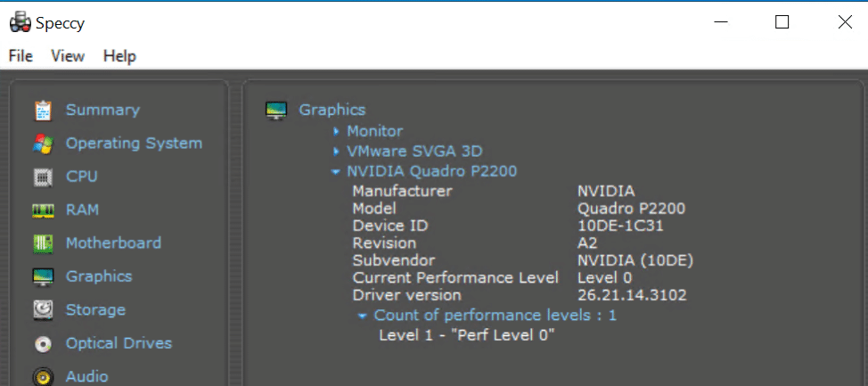The image size is (868, 386).
Task: Click the Optical Drives disc icon
Action: 43,344
